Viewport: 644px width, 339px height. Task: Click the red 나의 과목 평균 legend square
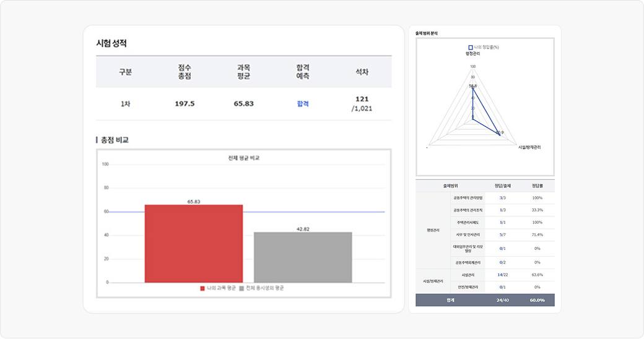tap(202, 288)
